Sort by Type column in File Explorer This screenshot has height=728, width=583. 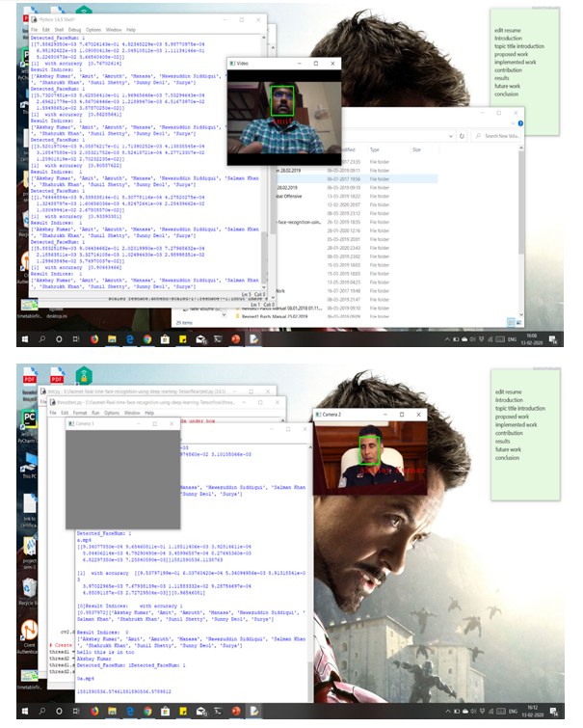(x=375, y=150)
